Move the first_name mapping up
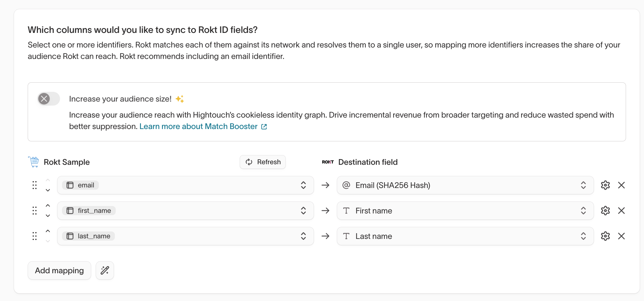Image resolution: width=644 pixels, height=301 pixels. [x=48, y=205]
